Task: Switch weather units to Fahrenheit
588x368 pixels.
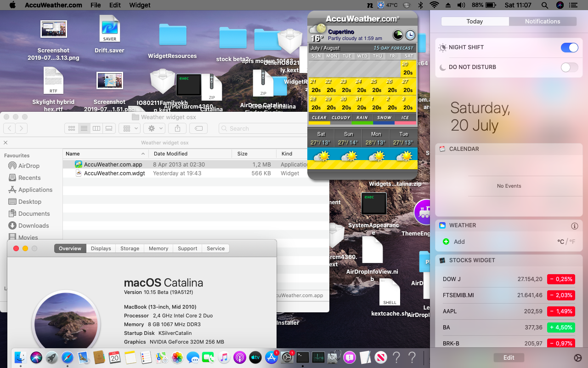Action: pyautogui.click(x=572, y=241)
